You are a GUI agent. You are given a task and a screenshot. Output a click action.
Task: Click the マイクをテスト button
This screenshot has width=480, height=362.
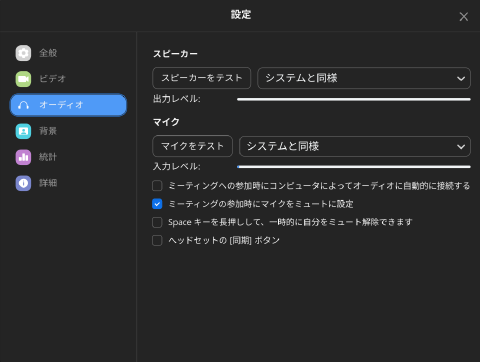(x=192, y=146)
